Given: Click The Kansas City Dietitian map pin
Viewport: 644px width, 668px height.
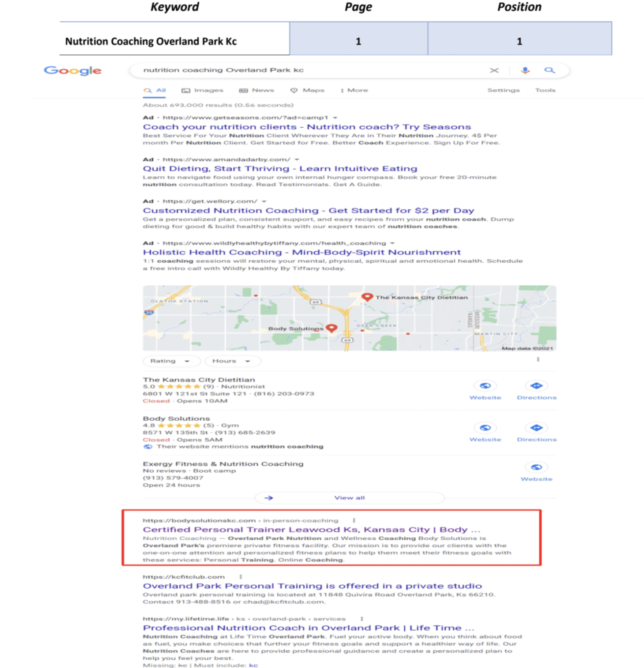Looking at the screenshot, I should pos(367,296).
